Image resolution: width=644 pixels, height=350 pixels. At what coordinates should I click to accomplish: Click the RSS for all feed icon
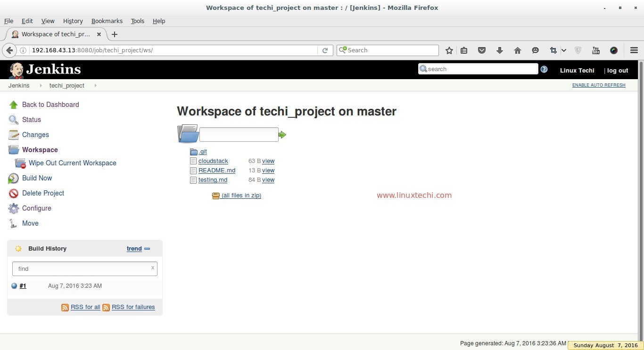pos(65,307)
